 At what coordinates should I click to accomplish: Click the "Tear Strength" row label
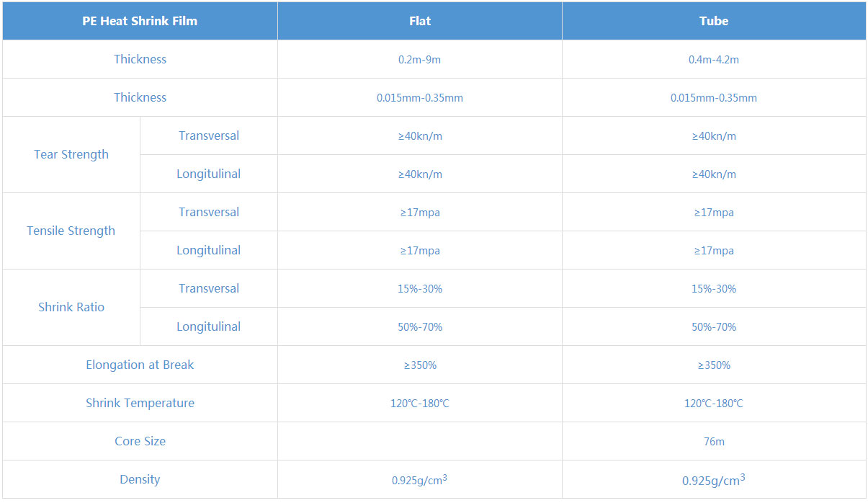[71, 154]
